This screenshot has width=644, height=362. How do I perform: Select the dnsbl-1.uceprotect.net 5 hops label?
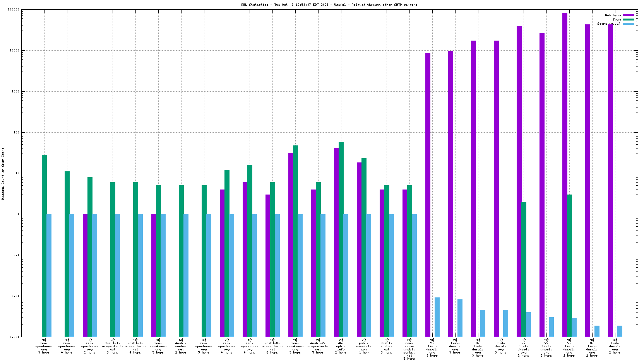coord(112,348)
